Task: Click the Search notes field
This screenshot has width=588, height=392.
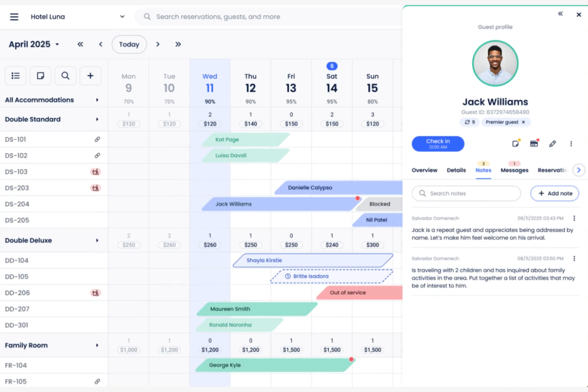Action: point(466,193)
